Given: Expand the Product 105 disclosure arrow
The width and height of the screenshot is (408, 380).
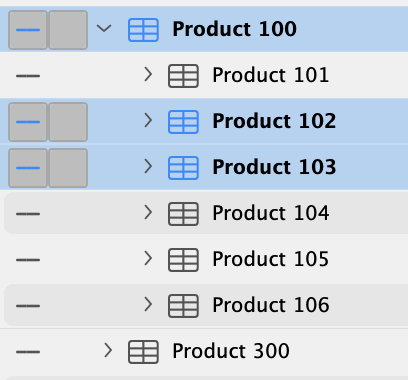Looking at the screenshot, I should click(148, 258).
